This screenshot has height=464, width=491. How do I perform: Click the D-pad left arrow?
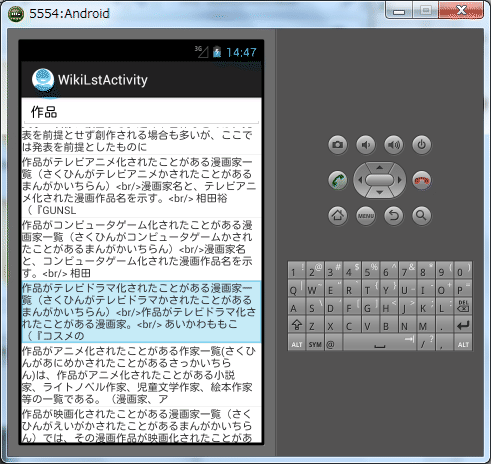click(x=360, y=180)
